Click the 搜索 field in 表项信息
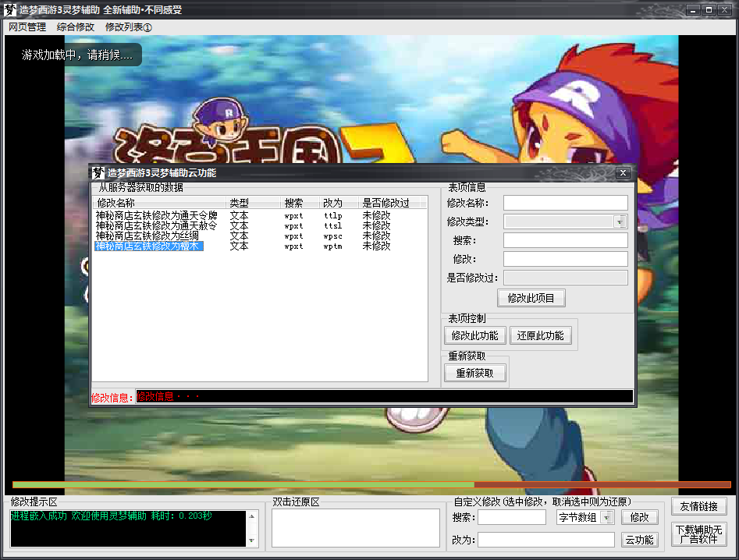Screen dimensions: 739x560 566,241
